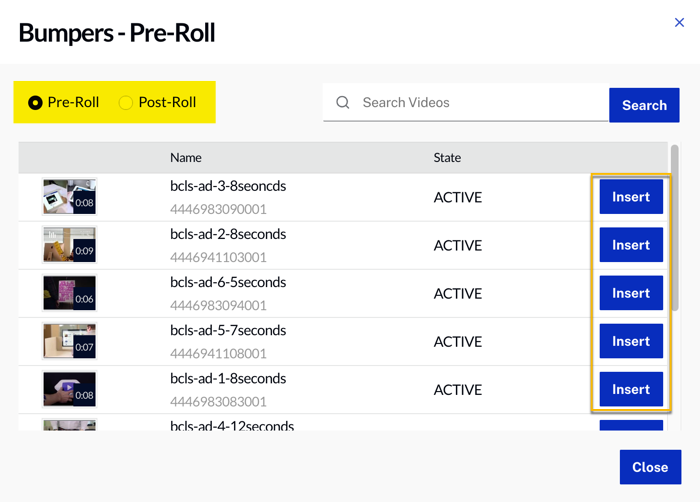Click thumbnail of bcls-ad-1-8seconds video

pyautogui.click(x=69, y=389)
